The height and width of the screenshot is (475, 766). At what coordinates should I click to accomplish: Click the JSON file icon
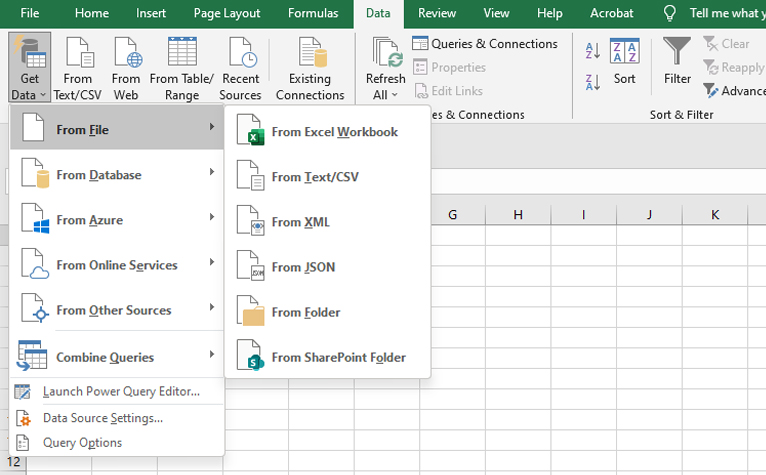250,265
